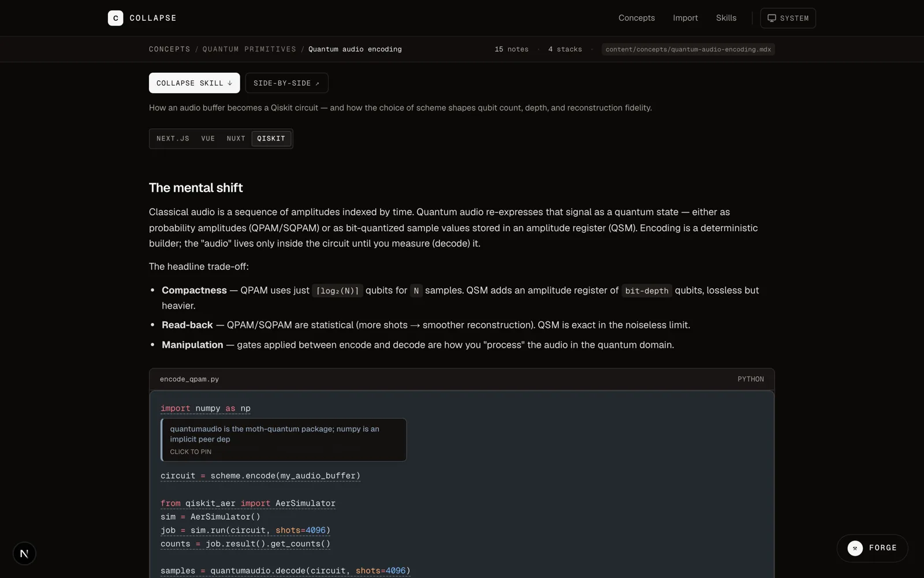This screenshot has width=924, height=578.
Task: Open the Next.js dev tools badge
Action: coord(24,554)
